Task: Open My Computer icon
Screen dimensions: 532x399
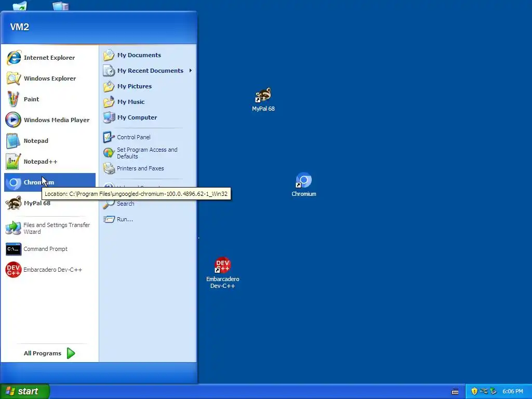Action: tap(109, 117)
